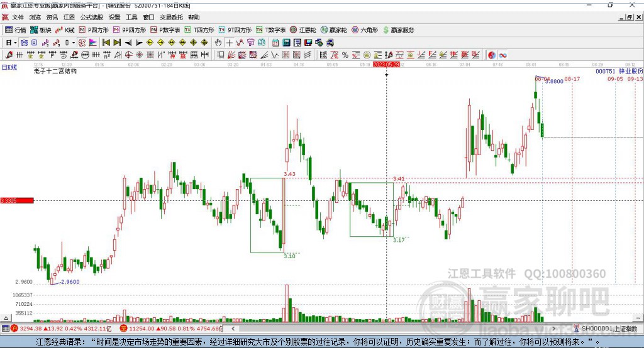Collapse volume panel with bottom-left triangle
Image resolution: width=644 pixels, height=348 pixels.
point(6,318)
